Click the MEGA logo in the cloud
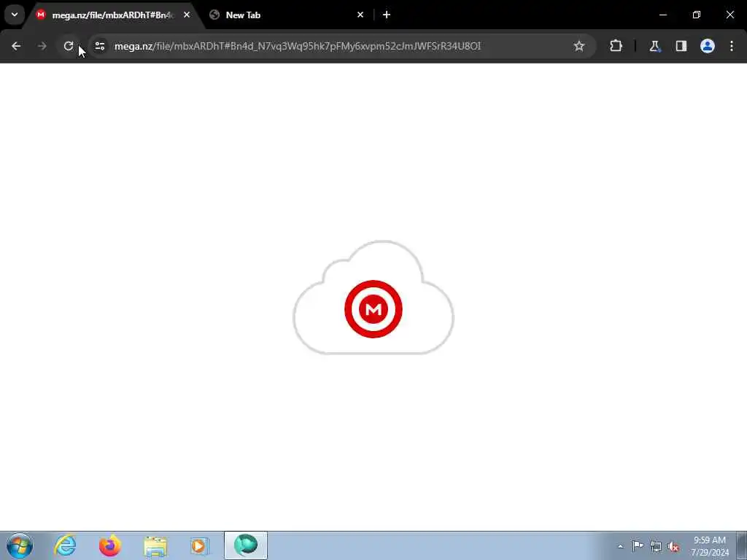This screenshot has width=747, height=560. (x=373, y=309)
